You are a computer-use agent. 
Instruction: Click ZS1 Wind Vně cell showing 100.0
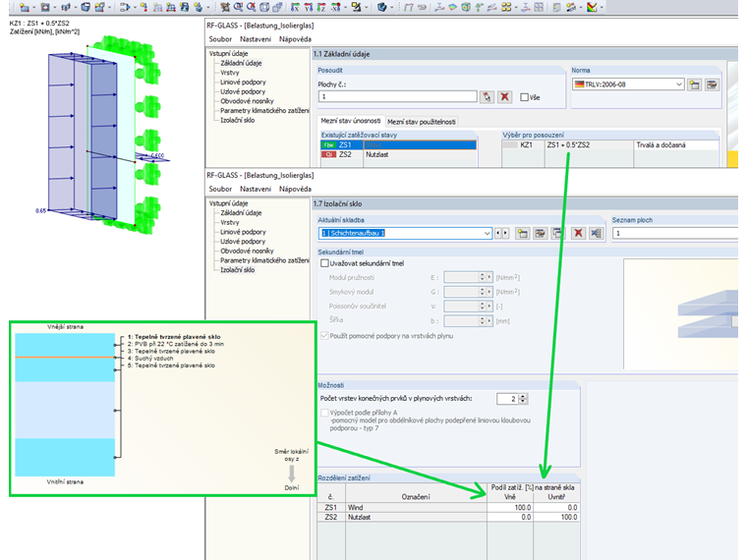click(x=510, y=508)
